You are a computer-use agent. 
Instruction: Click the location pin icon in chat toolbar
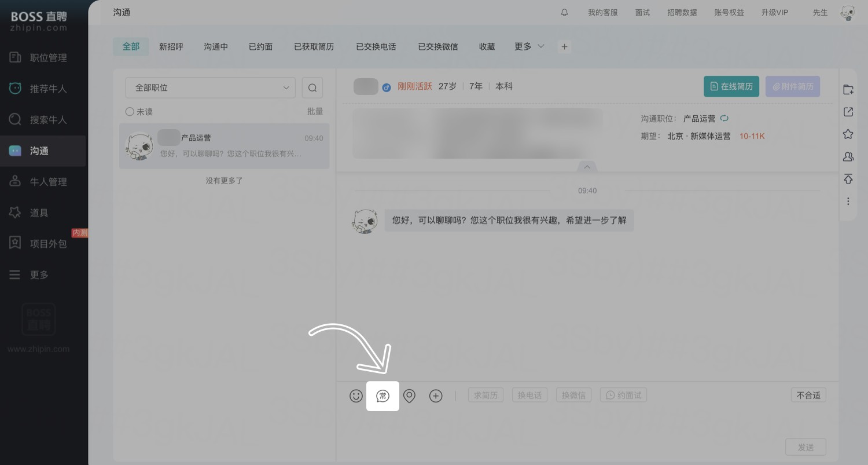tap(409, 396)
